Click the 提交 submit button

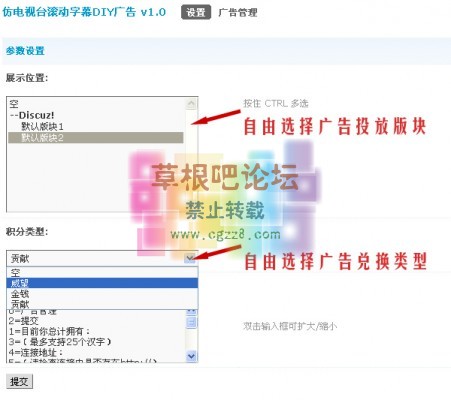click(19, 381)
